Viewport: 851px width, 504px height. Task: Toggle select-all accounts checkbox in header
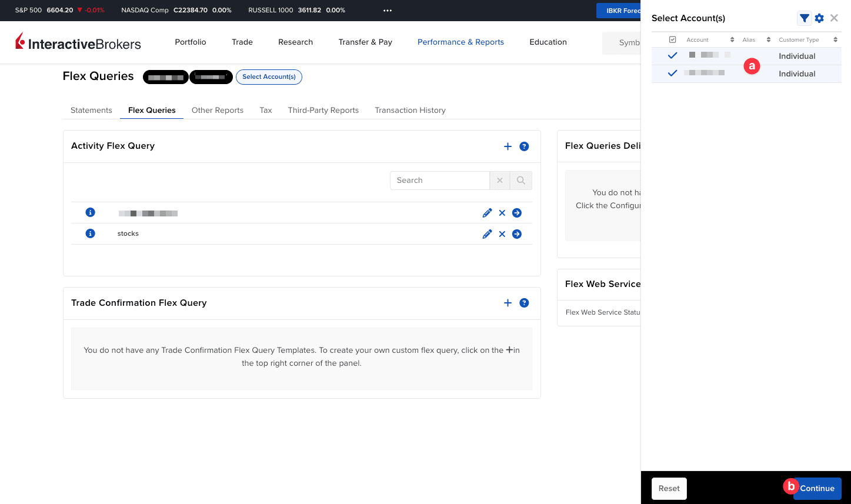pos(673,40)
